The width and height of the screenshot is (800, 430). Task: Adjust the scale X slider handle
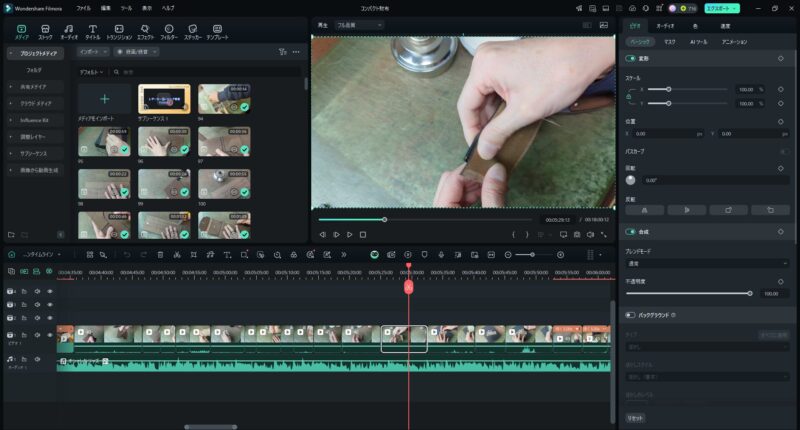pos(668,89)
